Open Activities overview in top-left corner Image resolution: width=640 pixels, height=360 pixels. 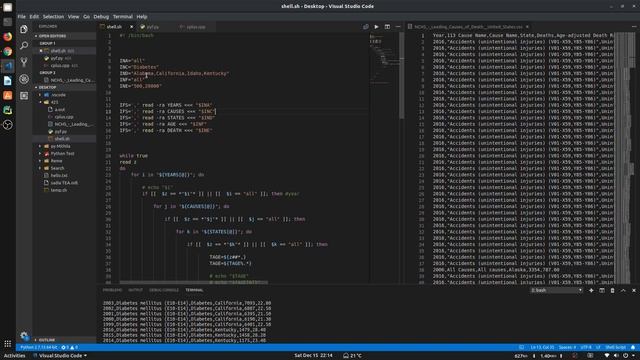[14, 356]
